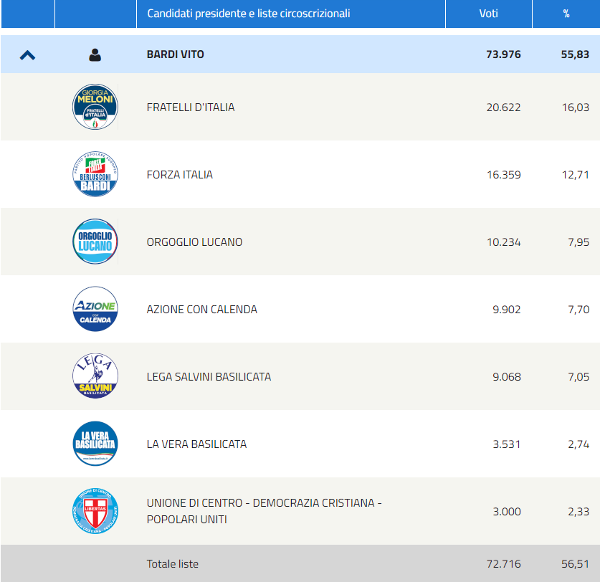Click the La Vera Basilicata logo
The image size is (600, 582).
coord(95,444)
